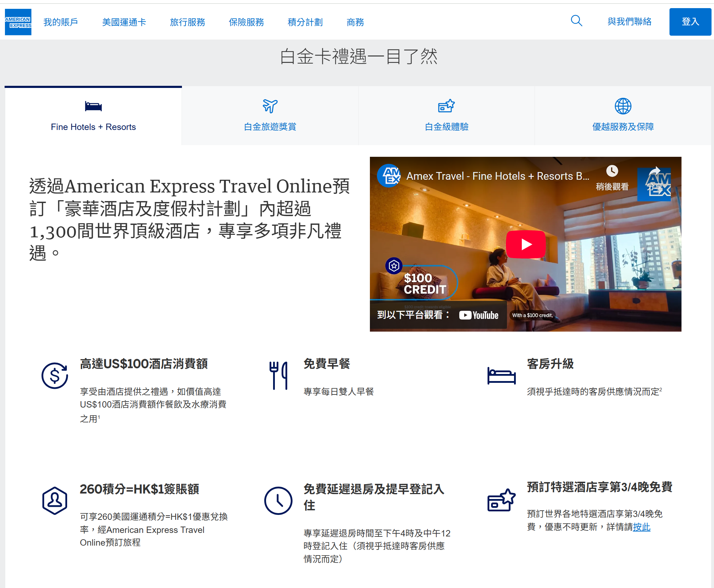Open 積分計劃 menu
The width and height of the screenshot is (714, 588).
(305, 22)
